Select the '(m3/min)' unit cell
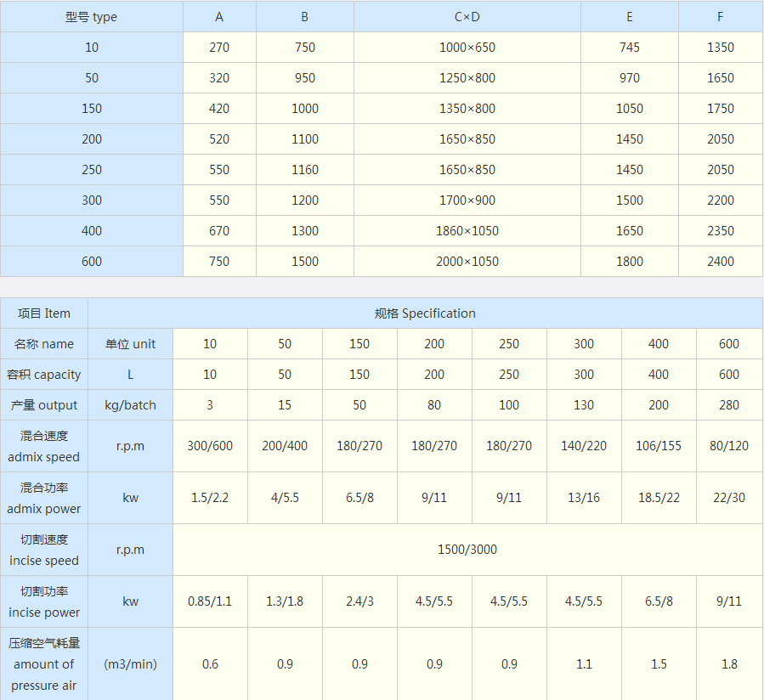The image size is (764, 700). (130, 664)
